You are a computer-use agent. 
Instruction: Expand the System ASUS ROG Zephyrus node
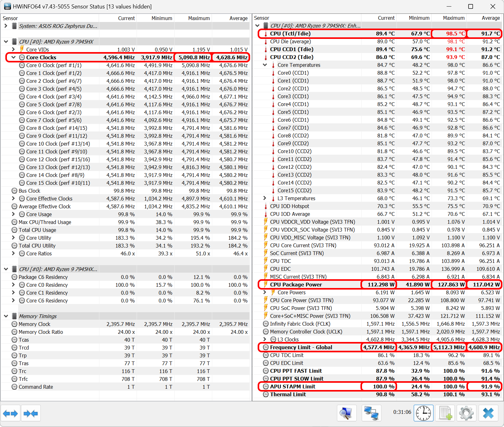[x=6, y=26]
